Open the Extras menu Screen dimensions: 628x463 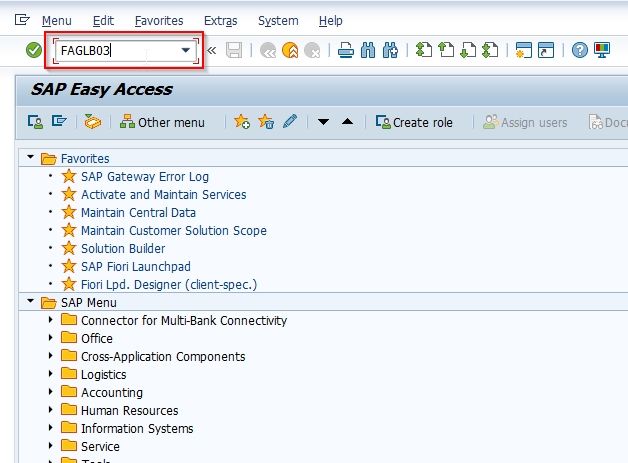pyautogui.click(x=220, y=20)
